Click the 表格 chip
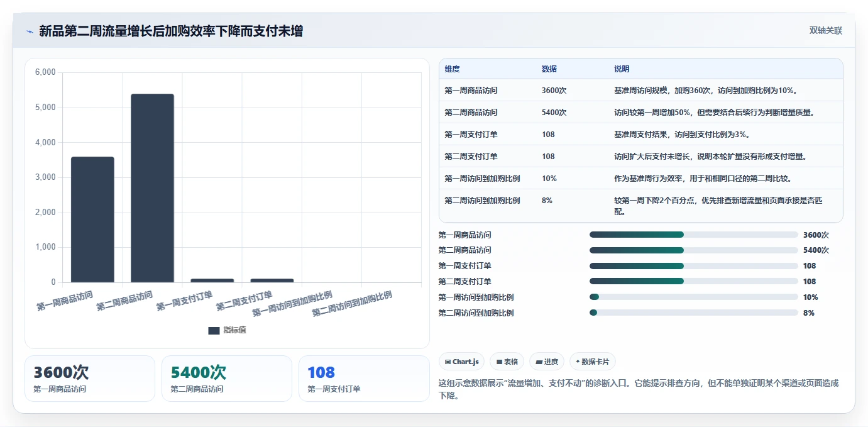The height and width of the screenshot is (427, 868). point(507,362)
